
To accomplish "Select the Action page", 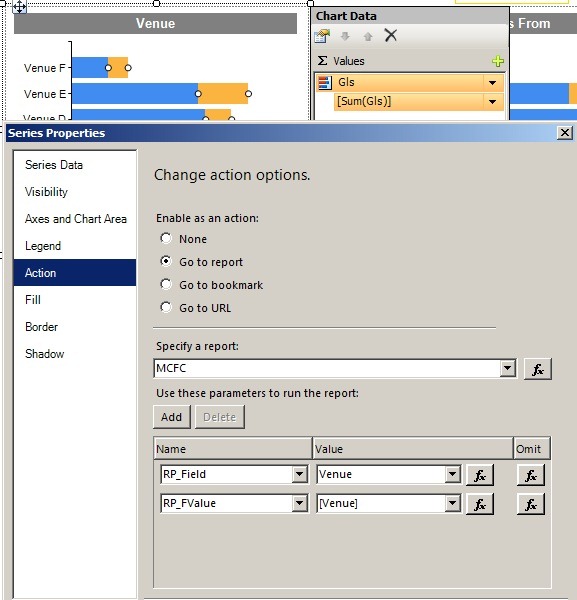I will coord(75,272).
